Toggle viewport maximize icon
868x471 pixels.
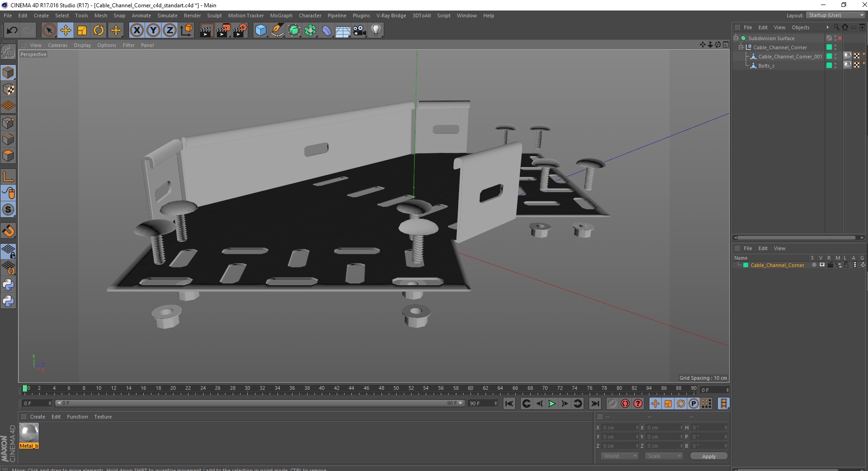[726, 45]
